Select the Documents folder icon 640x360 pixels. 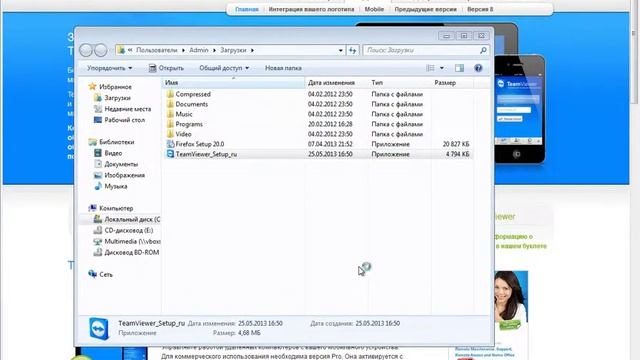pos(170,104)
